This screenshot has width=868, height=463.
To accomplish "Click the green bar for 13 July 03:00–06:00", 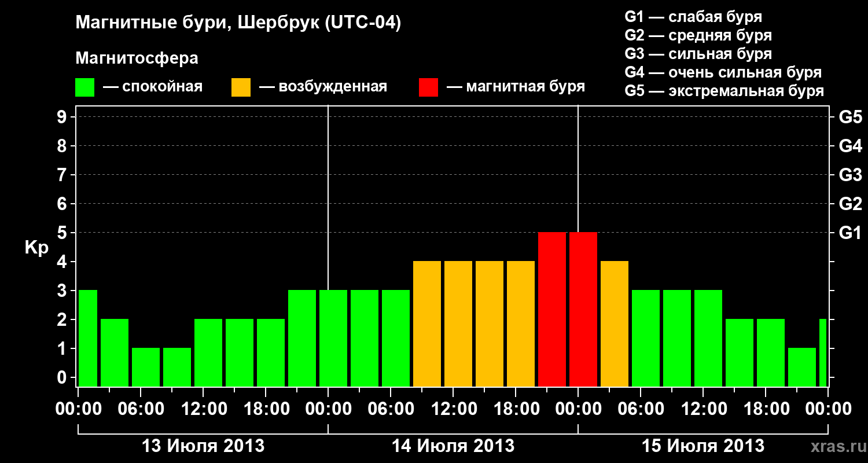I will click(x=115, y=352).
